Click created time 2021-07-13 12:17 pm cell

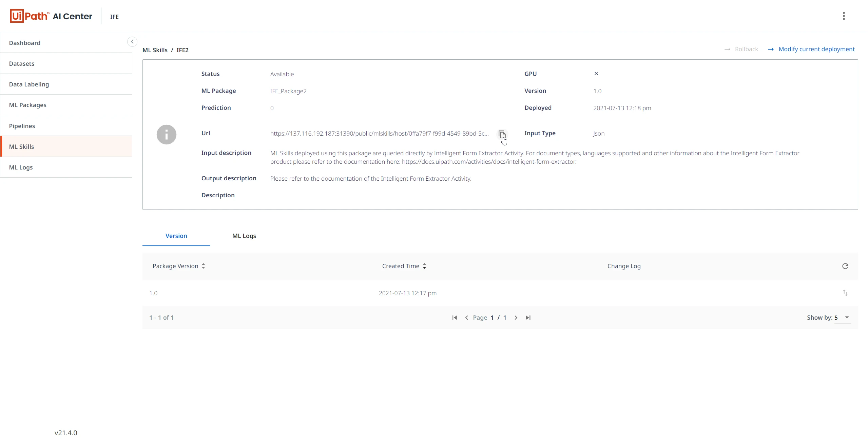pos(408,293)
